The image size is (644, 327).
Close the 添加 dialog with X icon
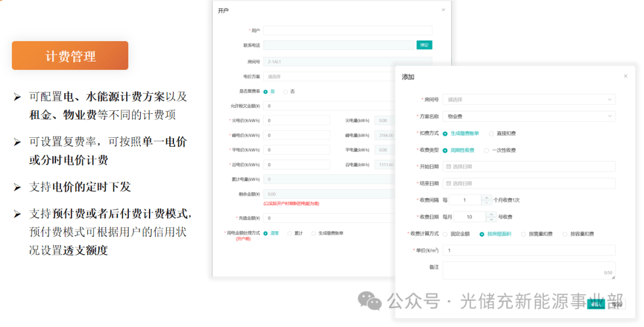(626, 76)
